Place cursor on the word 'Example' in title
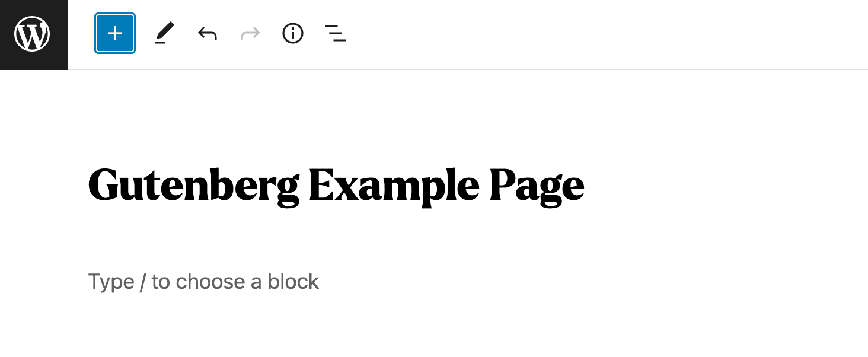 point(394,186)
